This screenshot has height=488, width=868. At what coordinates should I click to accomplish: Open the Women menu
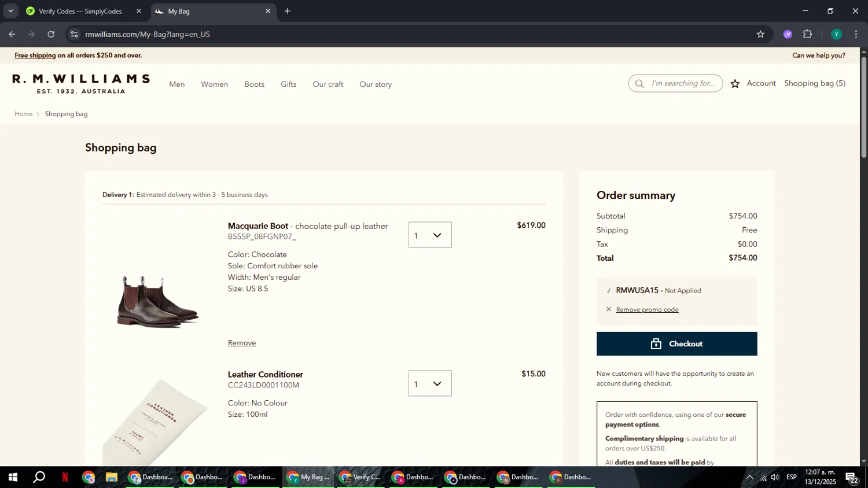point(215,84)
